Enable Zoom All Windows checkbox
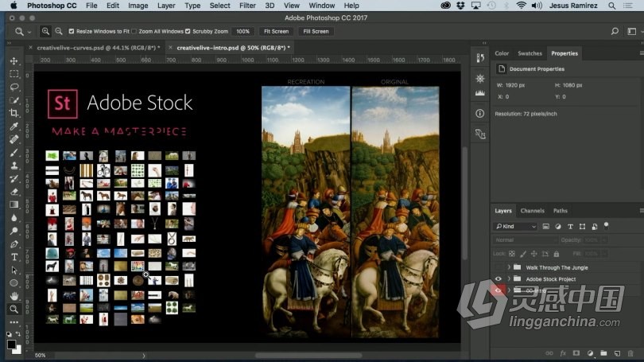The height and width of the screenshot is (362, 644). click(x=134, y=31)
